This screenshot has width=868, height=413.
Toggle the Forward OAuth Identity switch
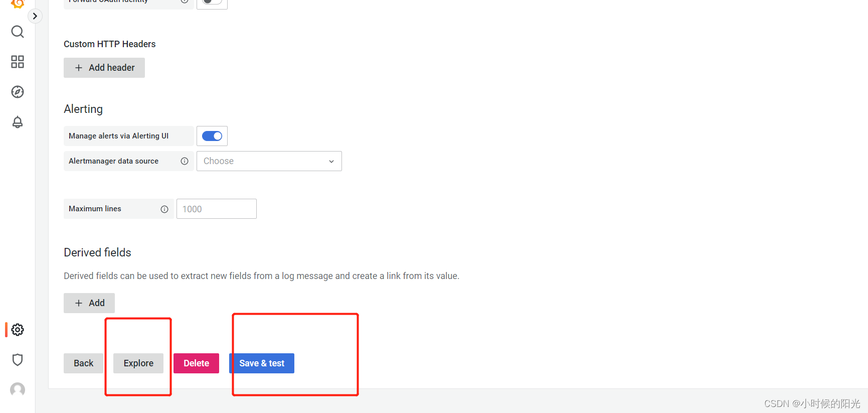(212, 2)
